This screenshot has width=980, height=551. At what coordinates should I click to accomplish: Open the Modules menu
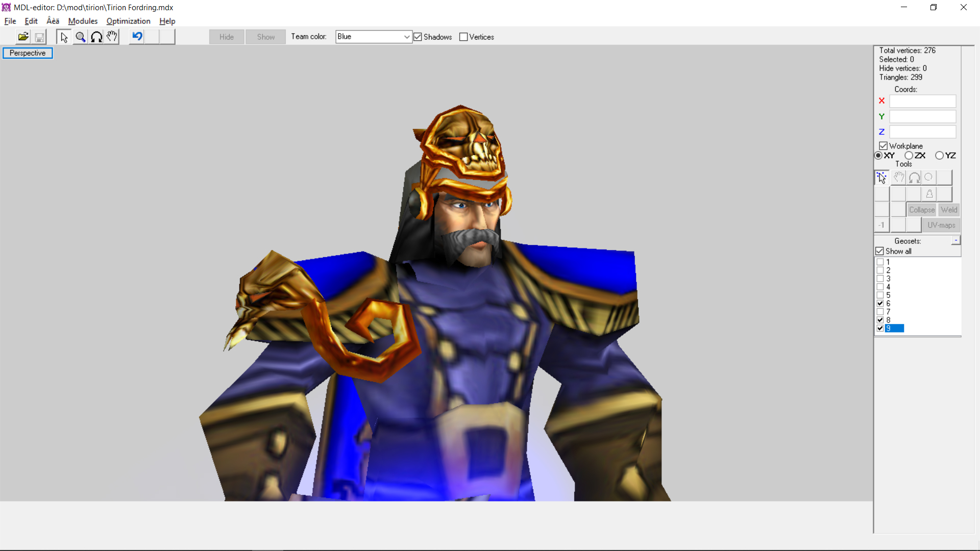pyautogui.click(x=83, y=21)
